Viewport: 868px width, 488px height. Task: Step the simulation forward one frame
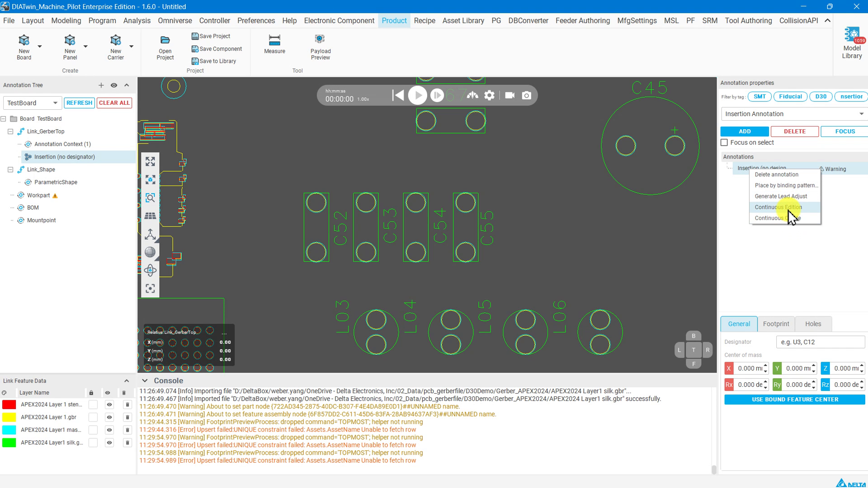pos(437,95)
